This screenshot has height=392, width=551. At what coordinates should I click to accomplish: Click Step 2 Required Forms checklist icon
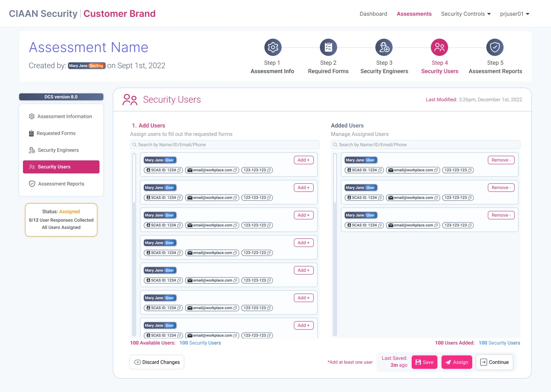pyautogui.click(x=328, y=47)
